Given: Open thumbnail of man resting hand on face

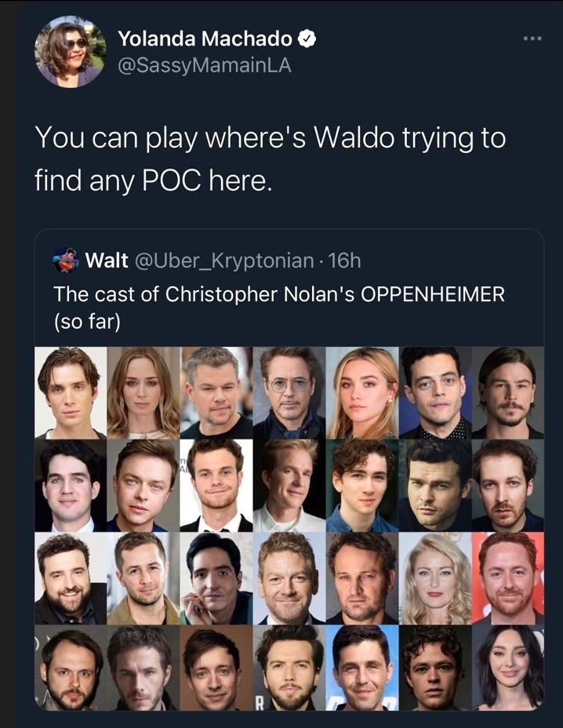Looking at the screenshot, I should 216,578.
